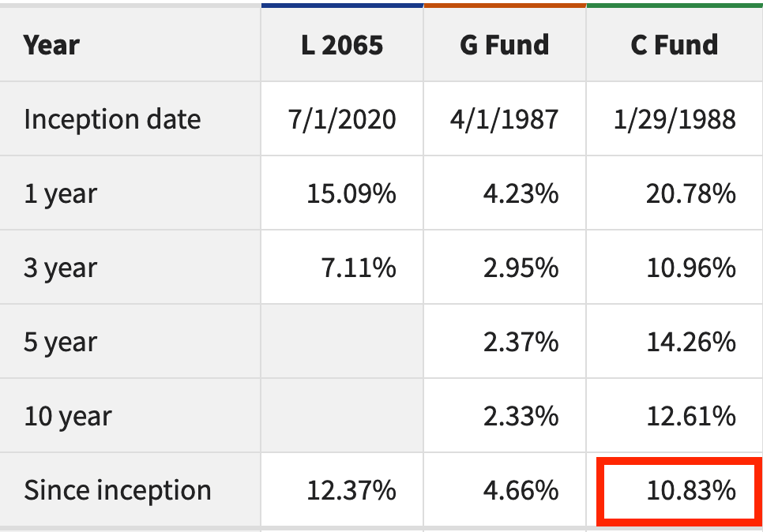Select the C Fund column header
Viewport: 763px width, 532px height.
675,45
